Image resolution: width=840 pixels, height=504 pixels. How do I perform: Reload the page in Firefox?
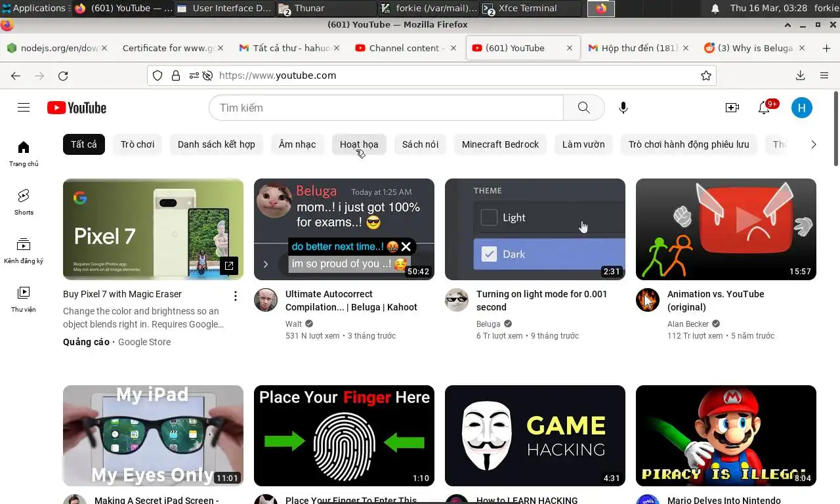(x=63, y=75)
